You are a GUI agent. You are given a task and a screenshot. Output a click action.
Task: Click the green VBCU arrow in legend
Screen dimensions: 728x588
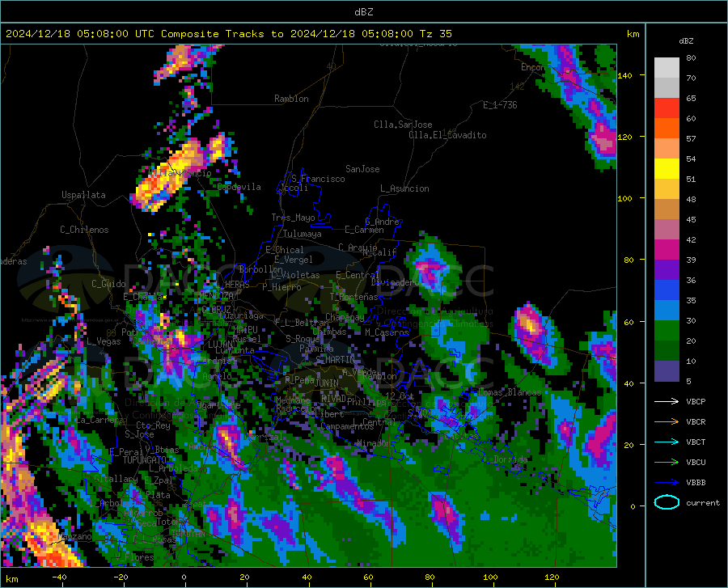(x=667, y=462)
